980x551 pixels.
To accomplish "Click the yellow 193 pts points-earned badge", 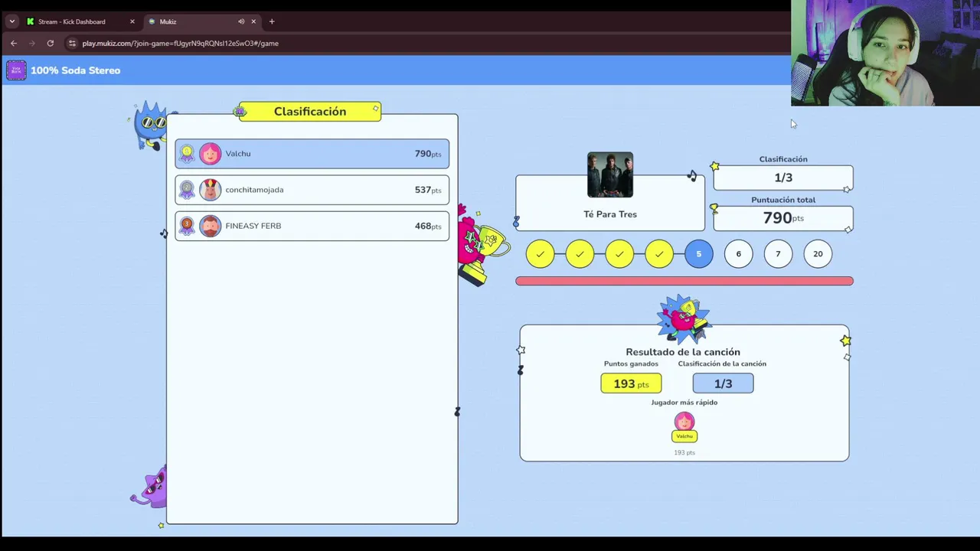I will (631, 383).
